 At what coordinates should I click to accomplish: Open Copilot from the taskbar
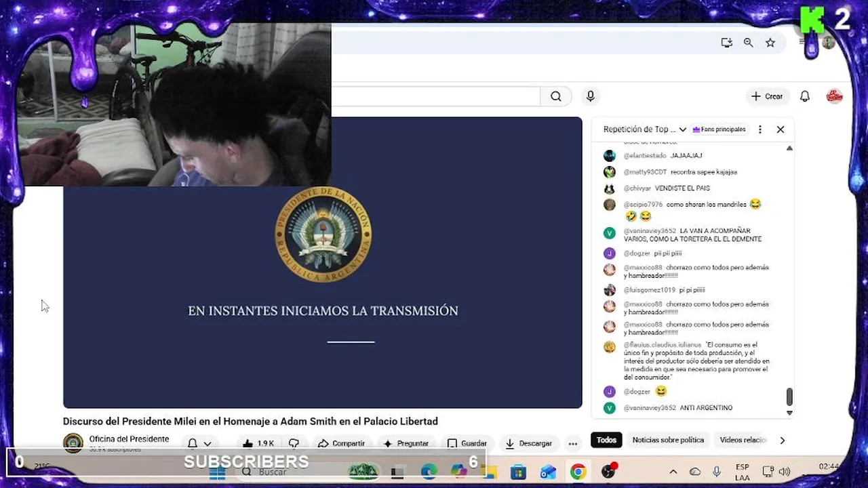(459, 472)
